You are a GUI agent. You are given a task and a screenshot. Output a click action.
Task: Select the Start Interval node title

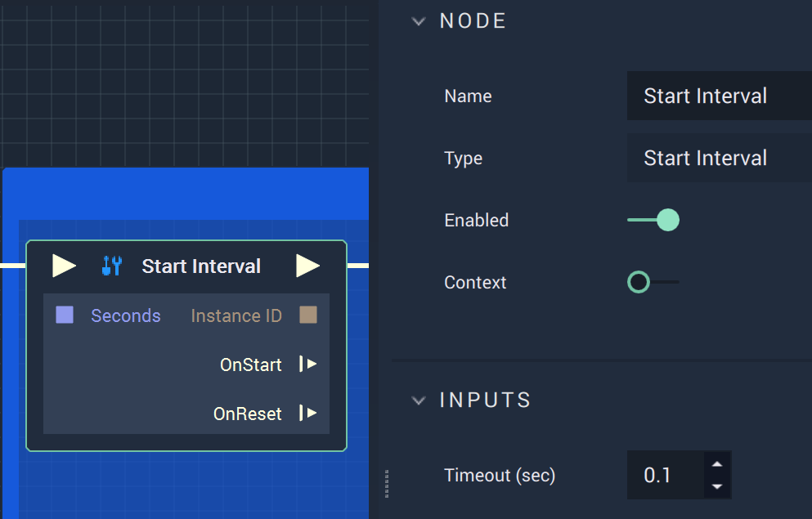[201, 266]
